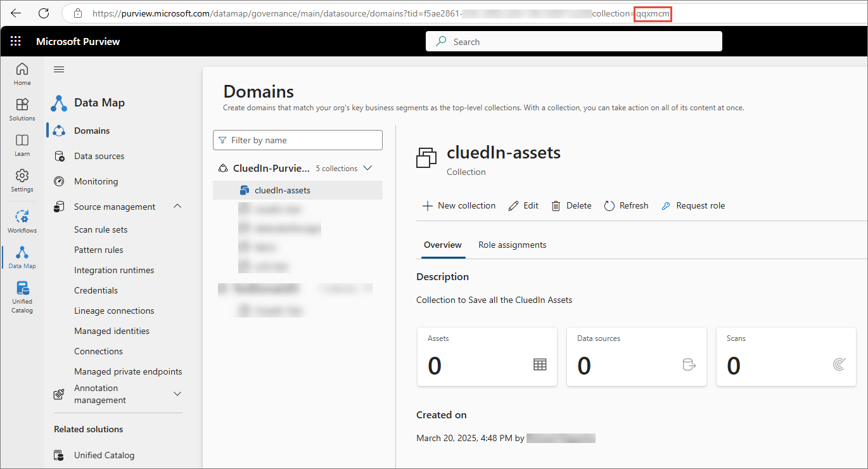868x469 pixels.
Task: Click the cluedIn-assets collection icon in tree
Action: 245,190
